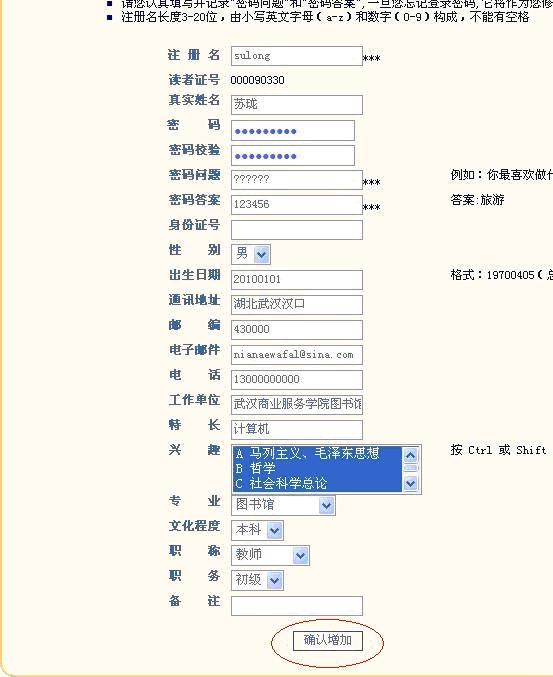Click the 注册名 field containing sulong
This screenshot has width=553, height=677.
[297, 56]
